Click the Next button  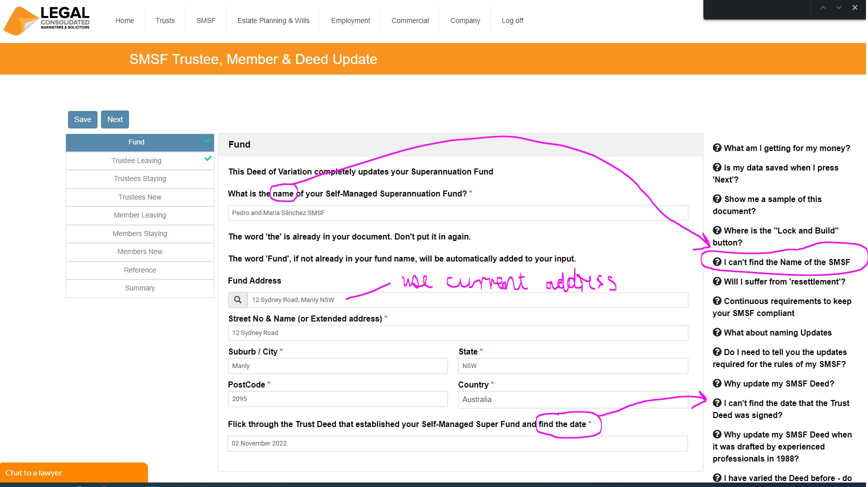(x=114, y=119)
